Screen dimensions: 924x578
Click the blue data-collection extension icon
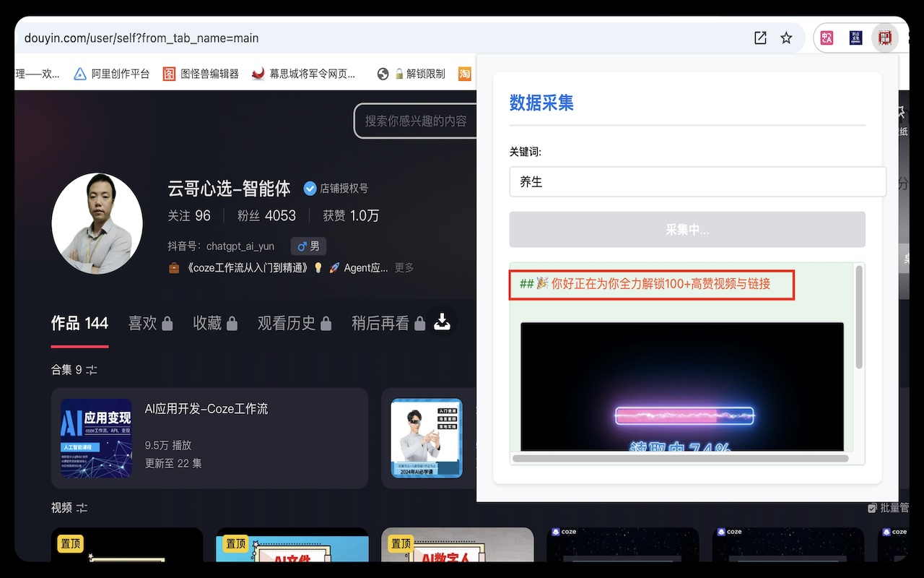[x=855, y=38]
